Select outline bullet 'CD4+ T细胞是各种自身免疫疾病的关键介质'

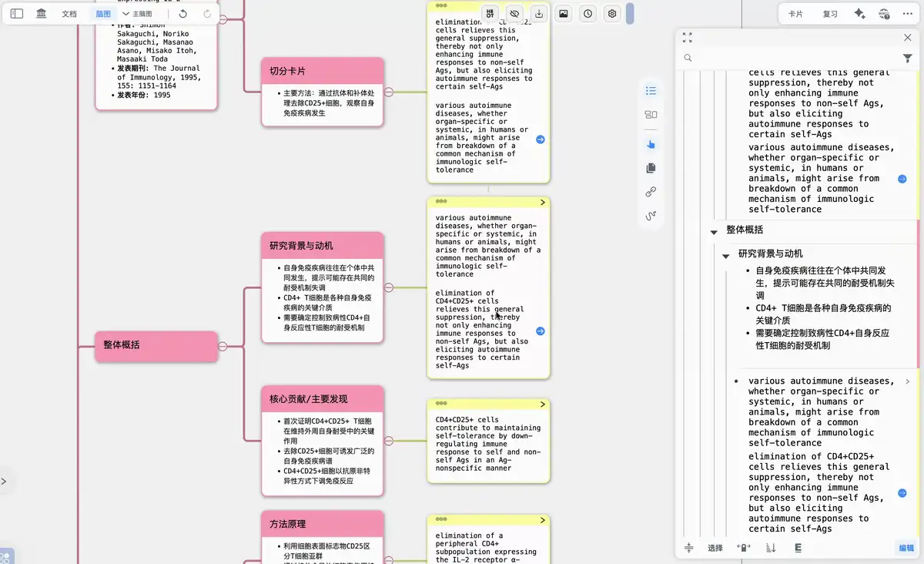pyautogui.click(x=823, y=314)
